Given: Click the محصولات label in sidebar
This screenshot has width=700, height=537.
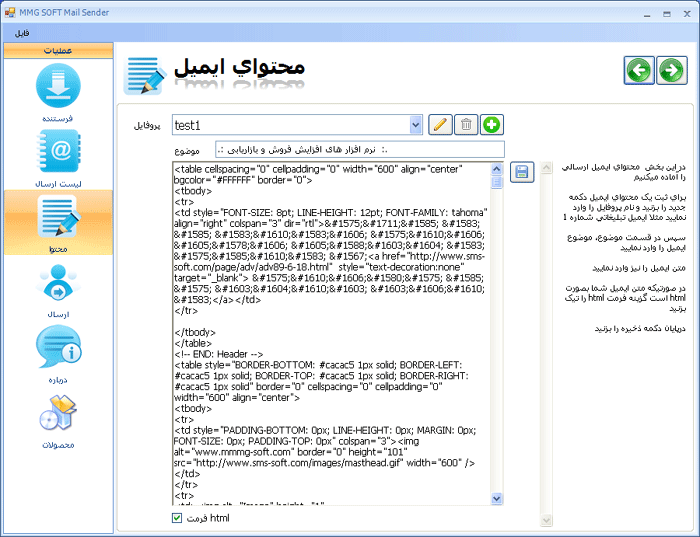Looking at the screenshot, I should (x=58, y=445).
